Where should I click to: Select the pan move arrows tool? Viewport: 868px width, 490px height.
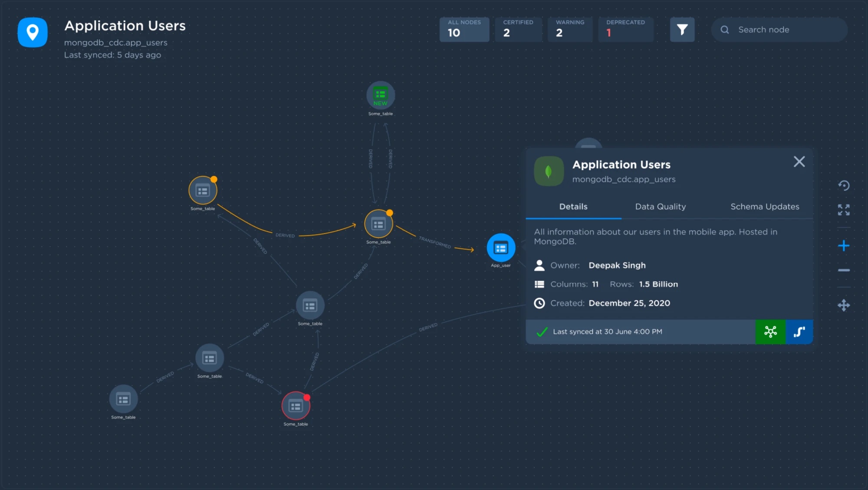pos(844,305)
